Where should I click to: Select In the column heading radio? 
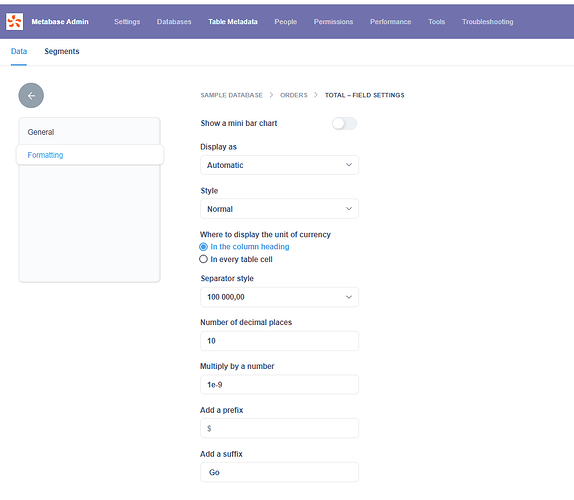203,247
